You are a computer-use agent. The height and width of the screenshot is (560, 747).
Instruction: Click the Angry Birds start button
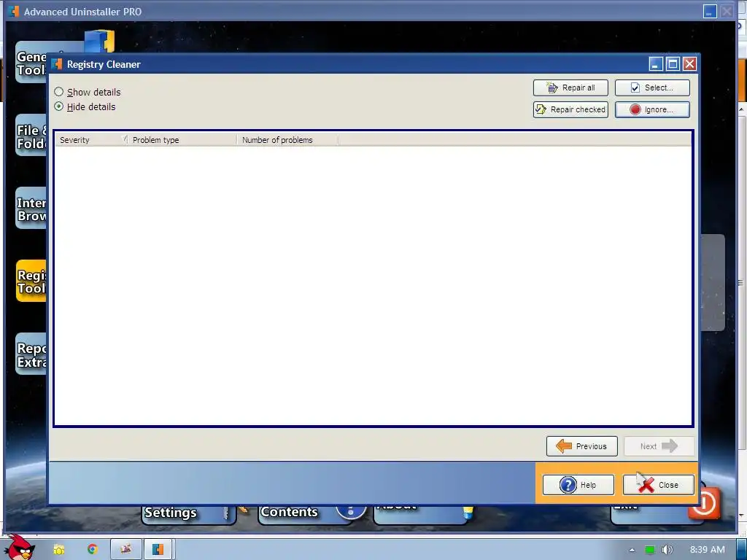point(20,548)
